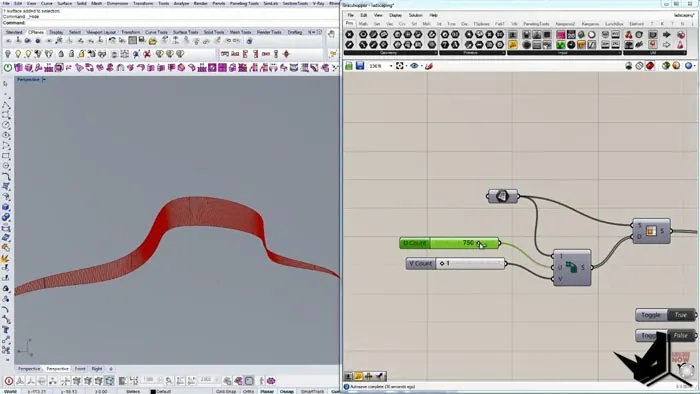Click the U Count slider grip
The width and height of the screenshot is (700, 394).
(x=478, y=243)
